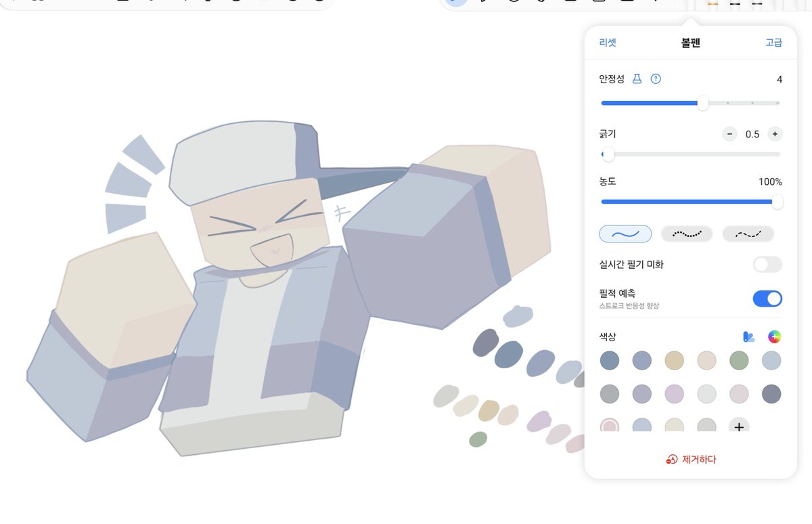Pick the pale pinkish-gray swatch in second row

pos(739,394)
